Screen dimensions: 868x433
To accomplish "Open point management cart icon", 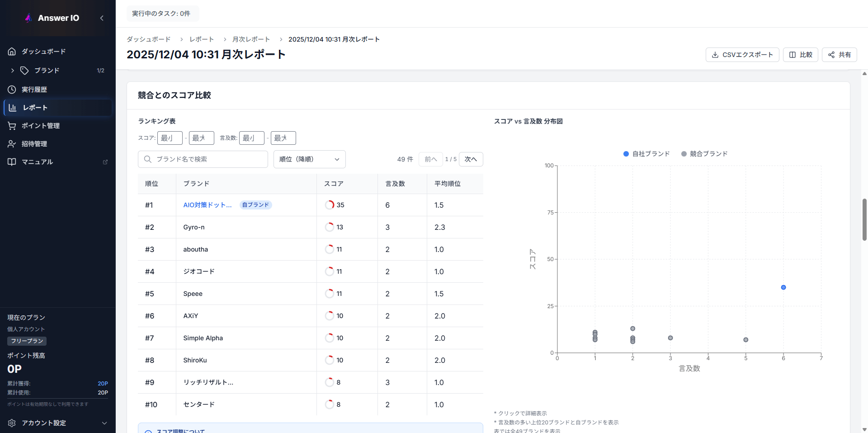I will point(12,126).
